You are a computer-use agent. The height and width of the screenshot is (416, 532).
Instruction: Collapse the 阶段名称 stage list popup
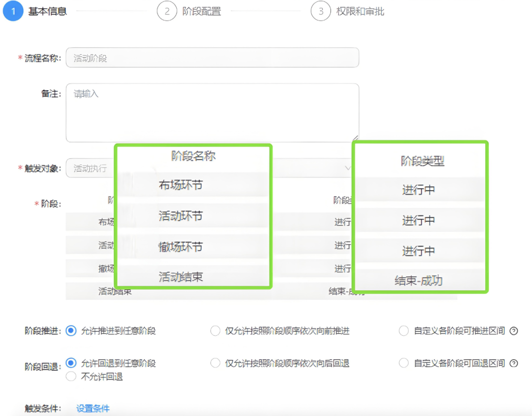tap(192, 156)
